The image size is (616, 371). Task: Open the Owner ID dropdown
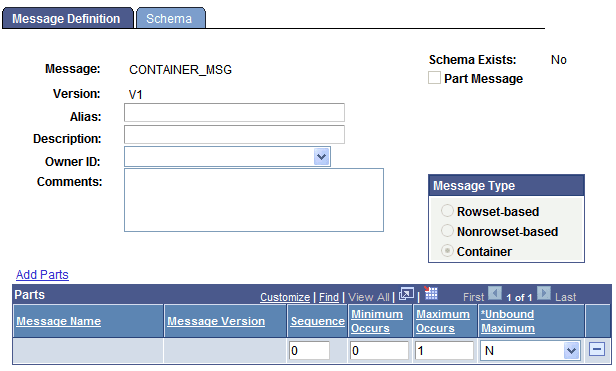point(321,157)
